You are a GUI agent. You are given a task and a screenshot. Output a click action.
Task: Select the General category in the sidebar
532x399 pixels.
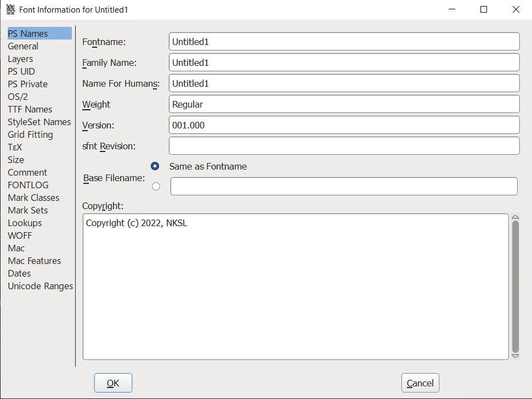[x=22, y=46]
